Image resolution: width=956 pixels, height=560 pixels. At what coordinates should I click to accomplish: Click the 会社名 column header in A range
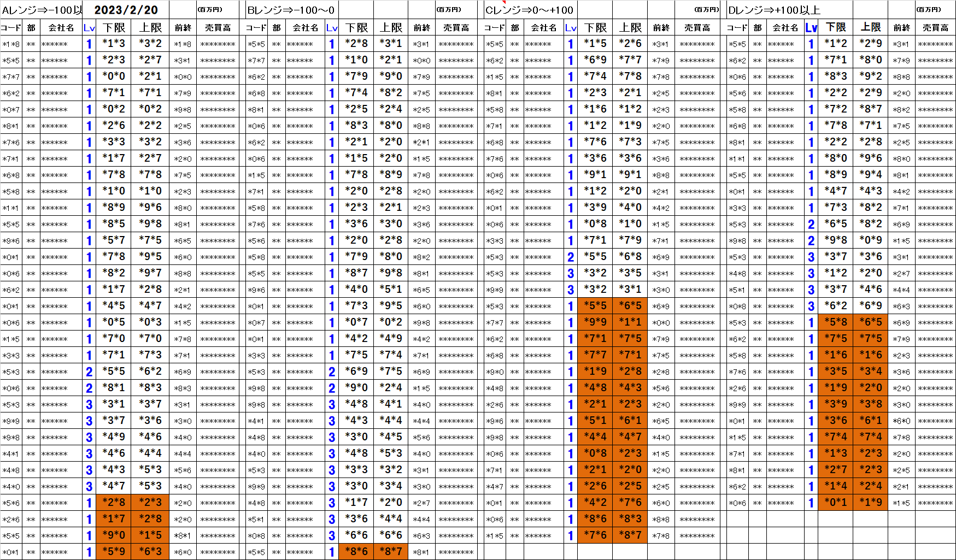[x=61, y=27]
